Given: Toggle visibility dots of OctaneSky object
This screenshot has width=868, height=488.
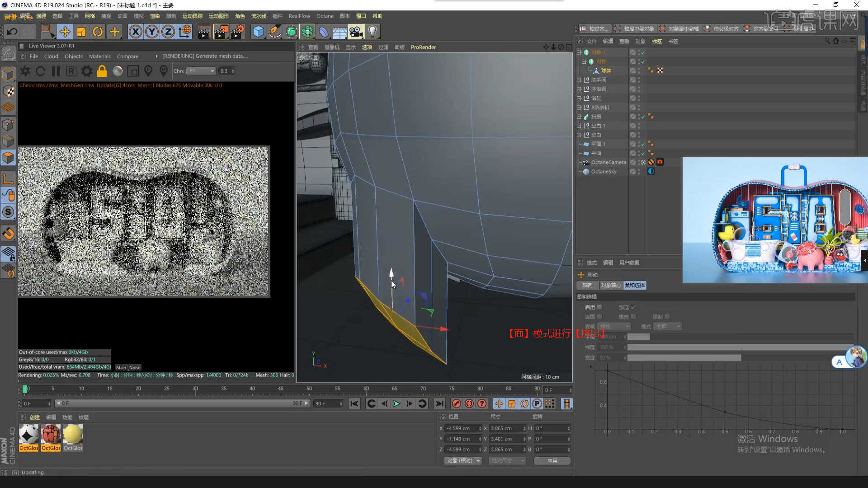Looking at the screenshot, I should pyautogui.click(x=639, y=172).
